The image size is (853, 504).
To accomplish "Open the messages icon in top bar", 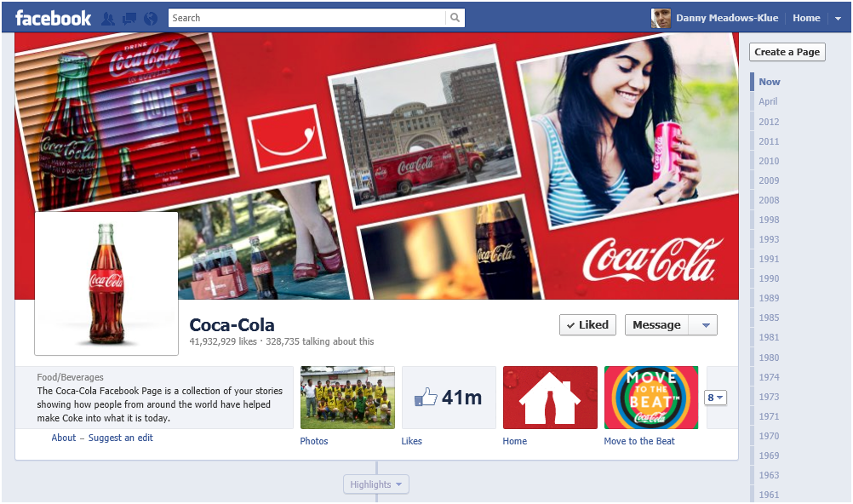I will pos(129,18).
